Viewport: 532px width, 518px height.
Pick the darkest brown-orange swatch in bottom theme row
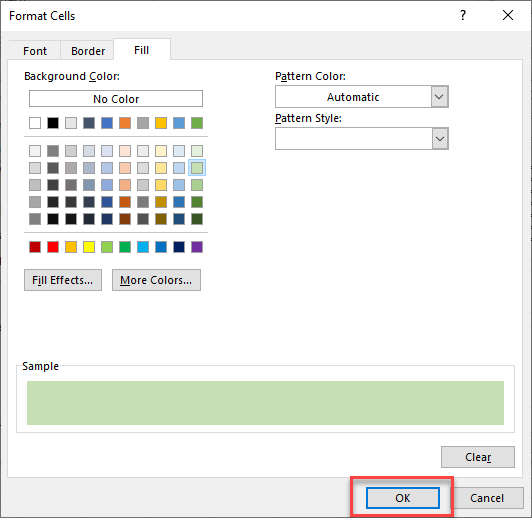(x=125, y=219)
